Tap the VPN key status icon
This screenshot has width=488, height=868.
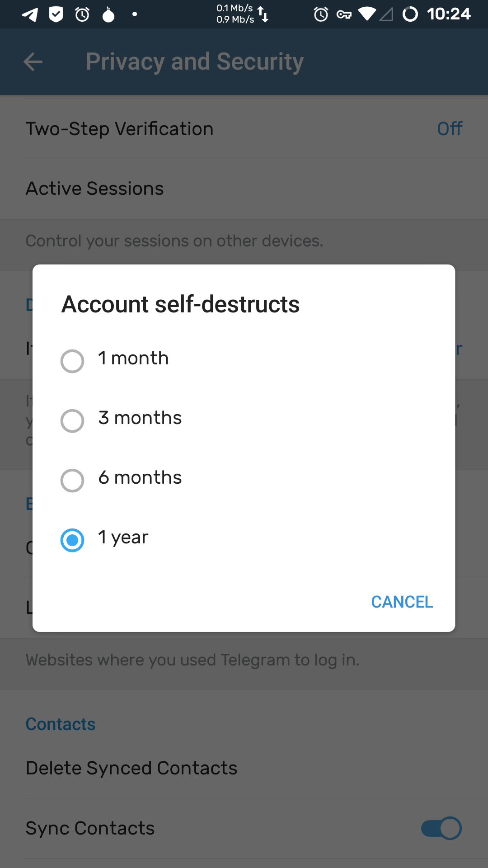click(344, 15)
